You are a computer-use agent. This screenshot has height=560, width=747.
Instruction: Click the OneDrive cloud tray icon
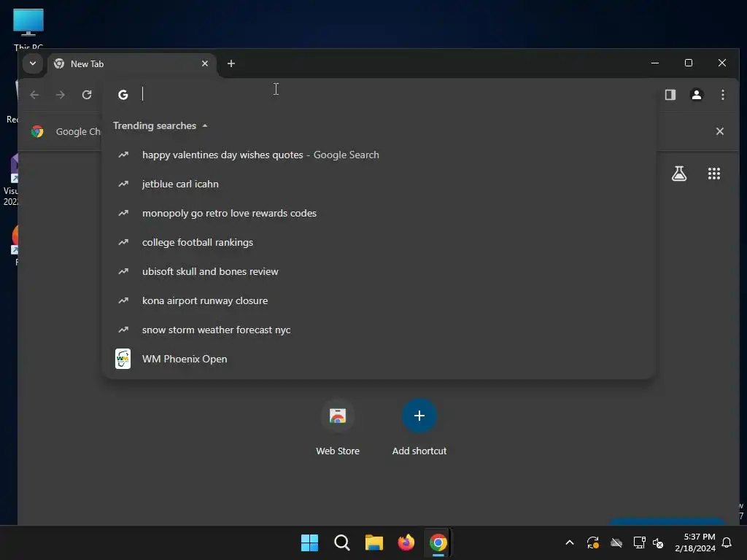click(x=616, y=542)
